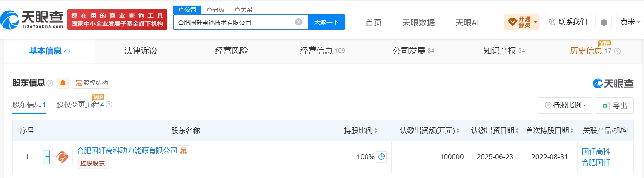Click the notification bell icon in header

coord(604,22)
